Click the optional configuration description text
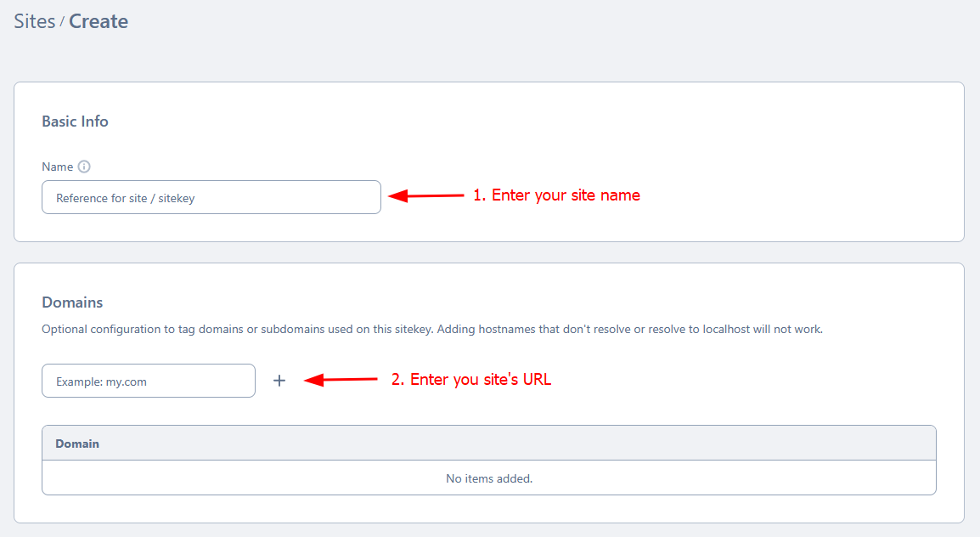The height and width of the screenshot is (537, 980). pyautogui.click(x=432, y=330)
